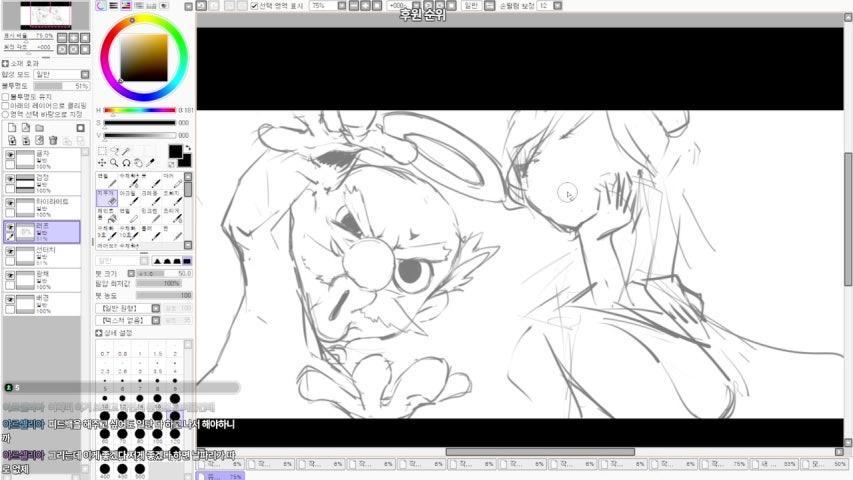Select the rotate canvas tool
Image resolution: width=853 pixels, height=480 pixels.
pos(126,163)
